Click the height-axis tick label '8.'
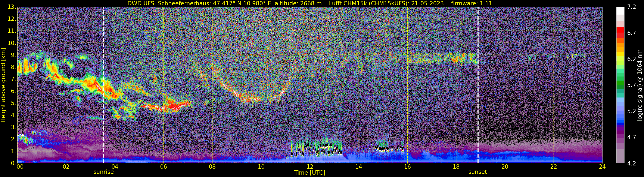The width and height of the screenshot is (644, 177). tap(13, 67)
